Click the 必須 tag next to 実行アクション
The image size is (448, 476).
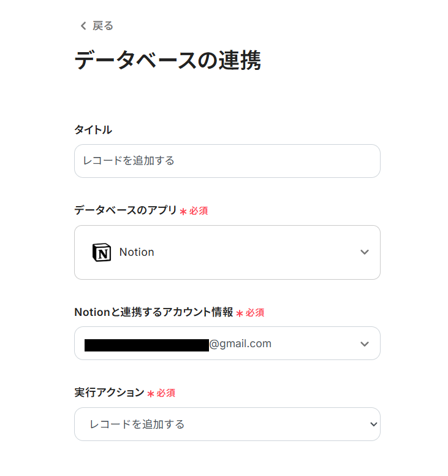[x=166, y=393]
